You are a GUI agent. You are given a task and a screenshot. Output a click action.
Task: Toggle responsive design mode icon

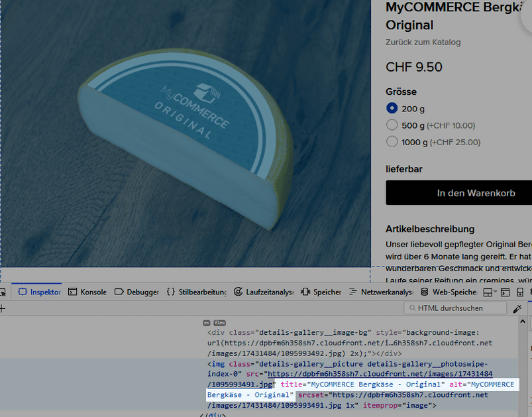click(520, 292)
